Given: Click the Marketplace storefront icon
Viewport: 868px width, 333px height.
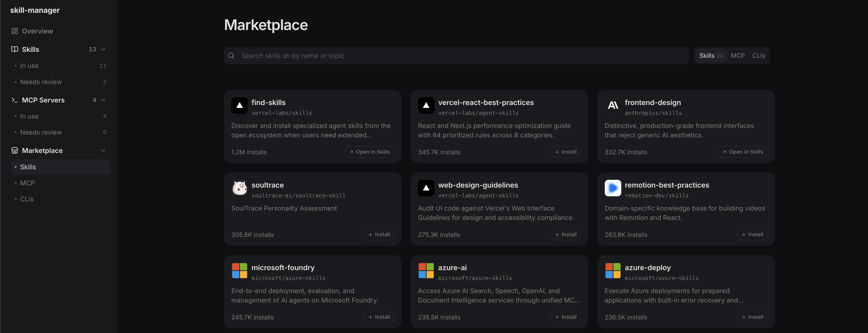Looking at the screenshot, I should tap(14, 150).
